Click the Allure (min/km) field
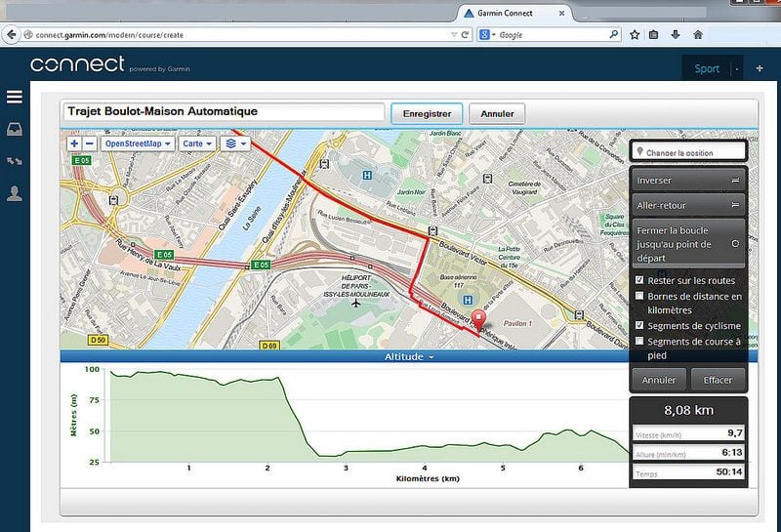 (x=689, y=453)
